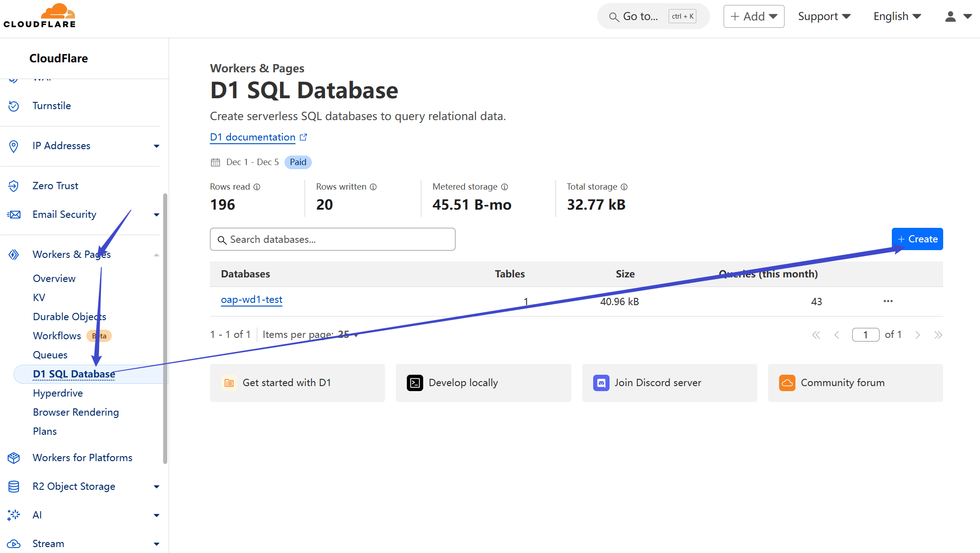Open the Items per page dropdown
The width and height of the screenshot is (980, 553).
[x=349, y=335]
